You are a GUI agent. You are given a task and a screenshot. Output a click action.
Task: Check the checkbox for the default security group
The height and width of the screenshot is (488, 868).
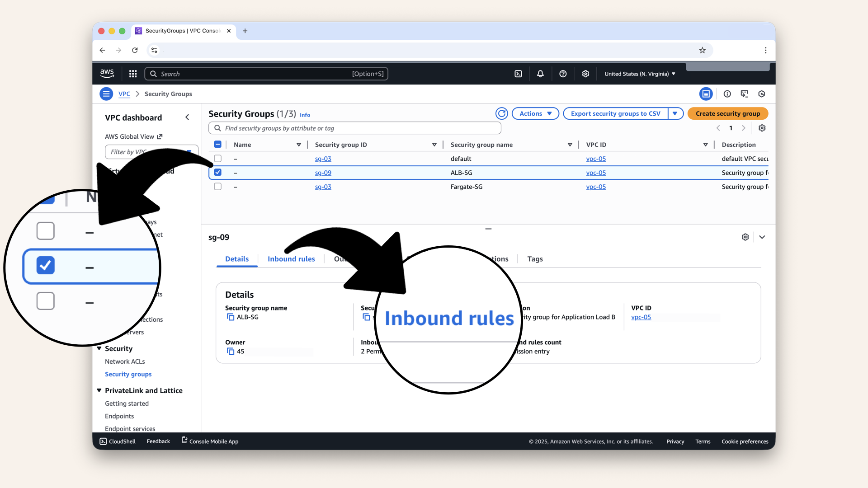[x=217, y=159]
